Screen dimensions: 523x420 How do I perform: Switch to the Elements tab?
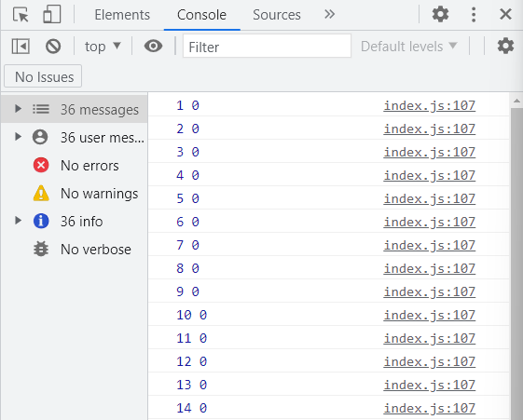point(122,15)
